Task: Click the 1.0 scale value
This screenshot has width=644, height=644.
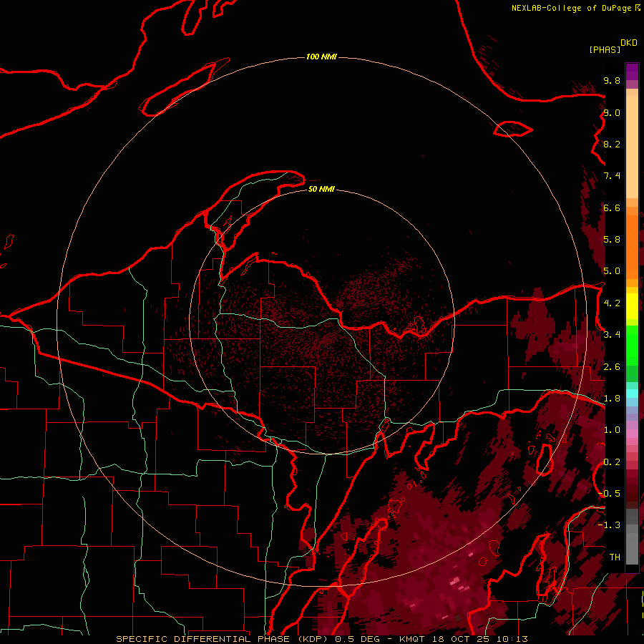Action: click(x=612, y=430)
